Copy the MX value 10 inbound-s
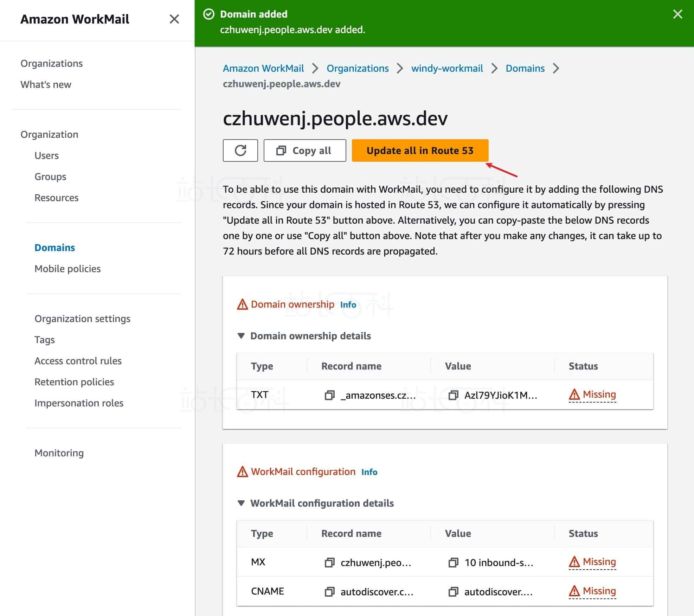Viewport: 694px width, 616px height. 453,563
